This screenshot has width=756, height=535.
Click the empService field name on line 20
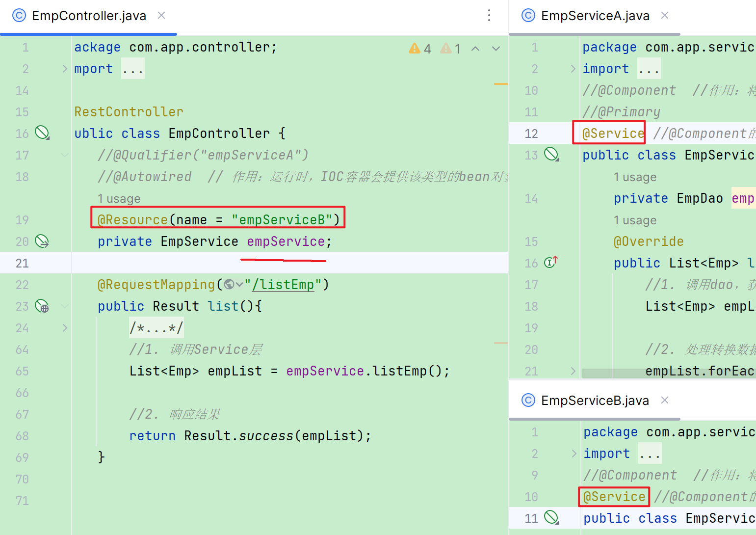point(286,241)
